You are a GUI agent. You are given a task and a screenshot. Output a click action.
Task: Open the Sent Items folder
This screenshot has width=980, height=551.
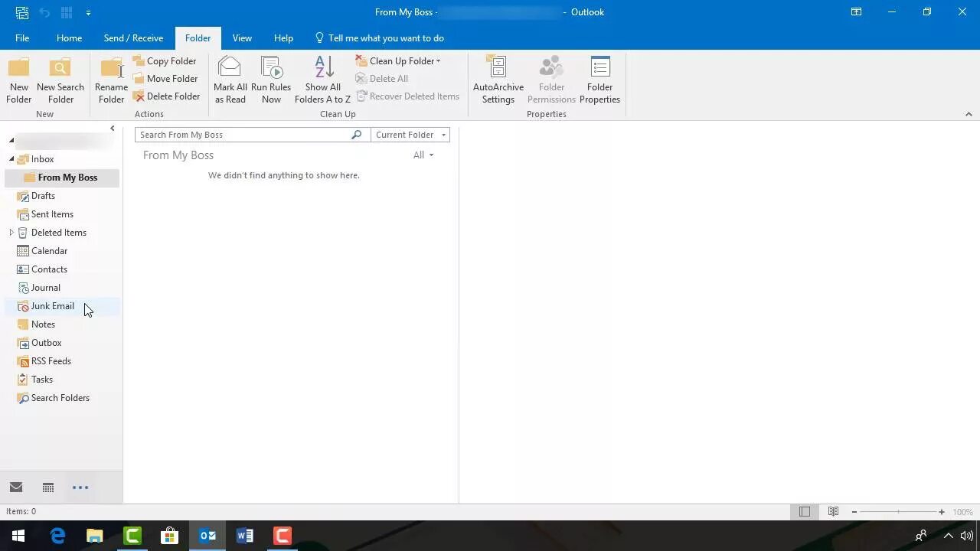(x=52, y=214)
